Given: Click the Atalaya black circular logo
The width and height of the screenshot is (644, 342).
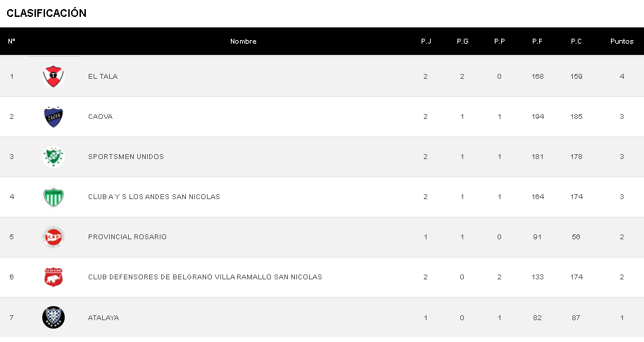Looking at the screenshot, I should click(53, 317).
